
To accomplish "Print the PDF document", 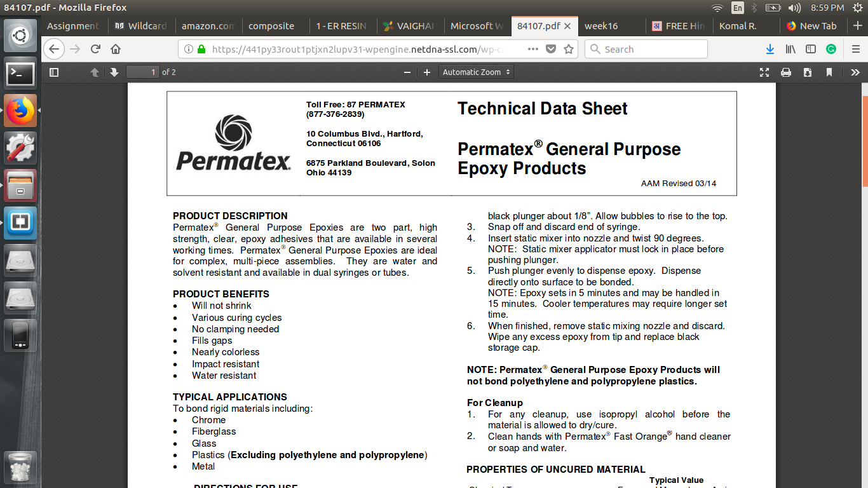I will (x=786, y=72).
